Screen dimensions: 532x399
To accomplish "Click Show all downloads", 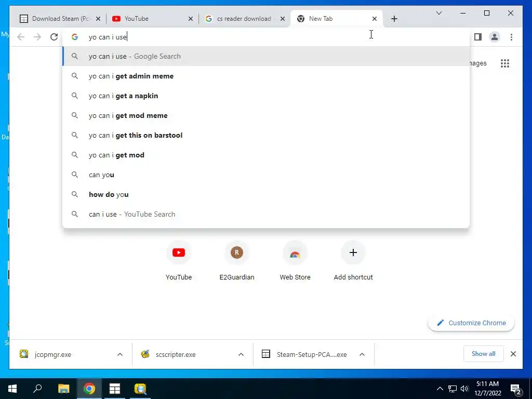I will (483, 354).
